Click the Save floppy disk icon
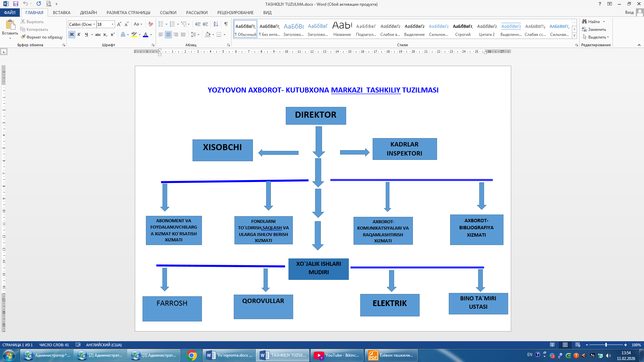The image size is (644, 362). point(15,4)
